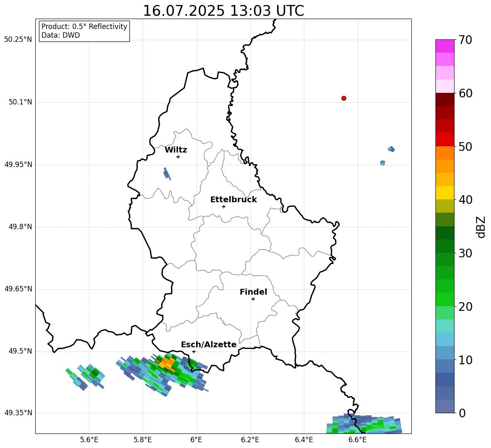The height and width of the screenshot is (448, 491).
Task: Click the 30 tick on colorbar
Action: [x=465, y=253]
